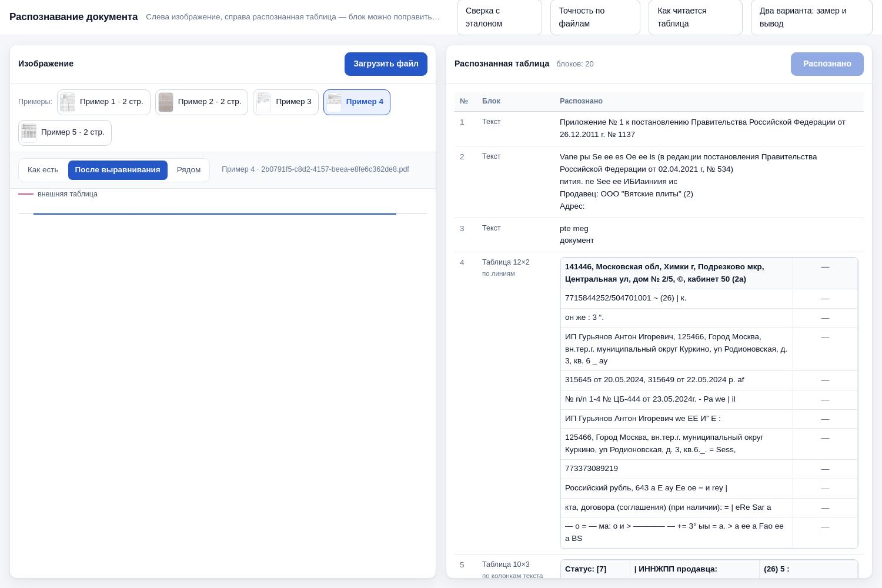882x588 pixels.
Task: Click the "блоков: 20" counter
Action: coord(575,64)
